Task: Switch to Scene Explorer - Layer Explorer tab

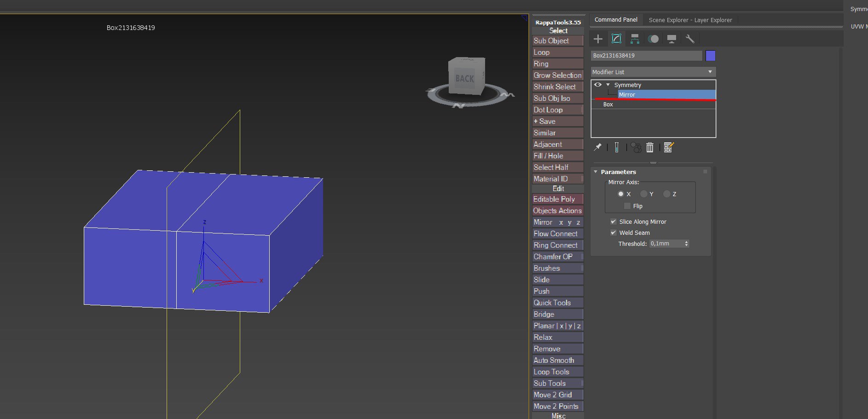Action: pyautogui.click(x=690, y=20)
